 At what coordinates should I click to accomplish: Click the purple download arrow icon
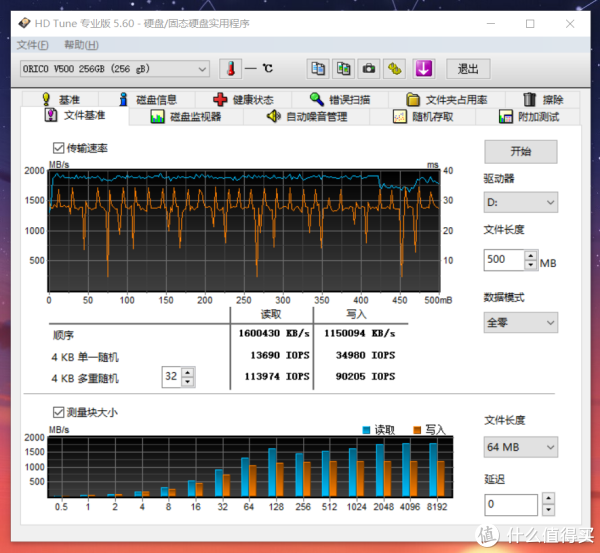[424, 69]
